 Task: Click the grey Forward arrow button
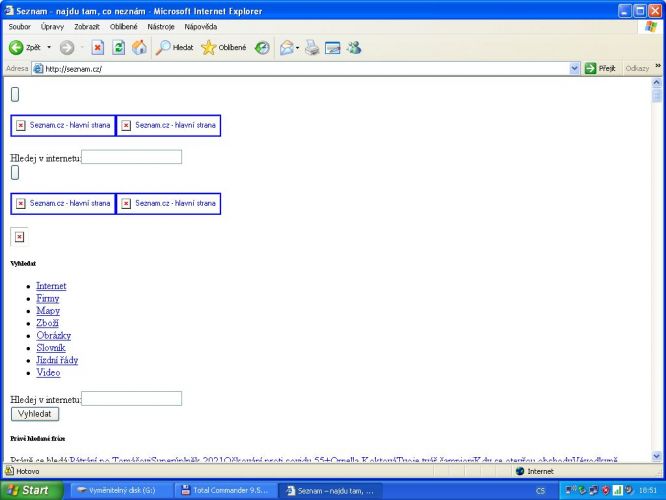click(x=67, y=48)
